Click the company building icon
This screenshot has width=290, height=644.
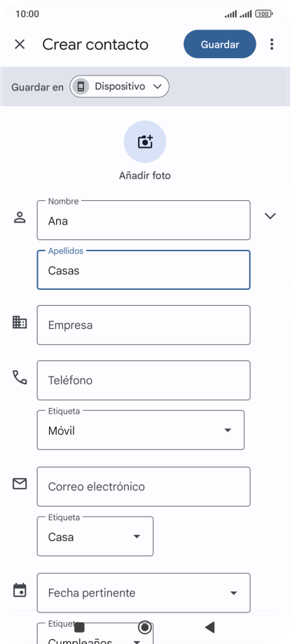(20, 323)
